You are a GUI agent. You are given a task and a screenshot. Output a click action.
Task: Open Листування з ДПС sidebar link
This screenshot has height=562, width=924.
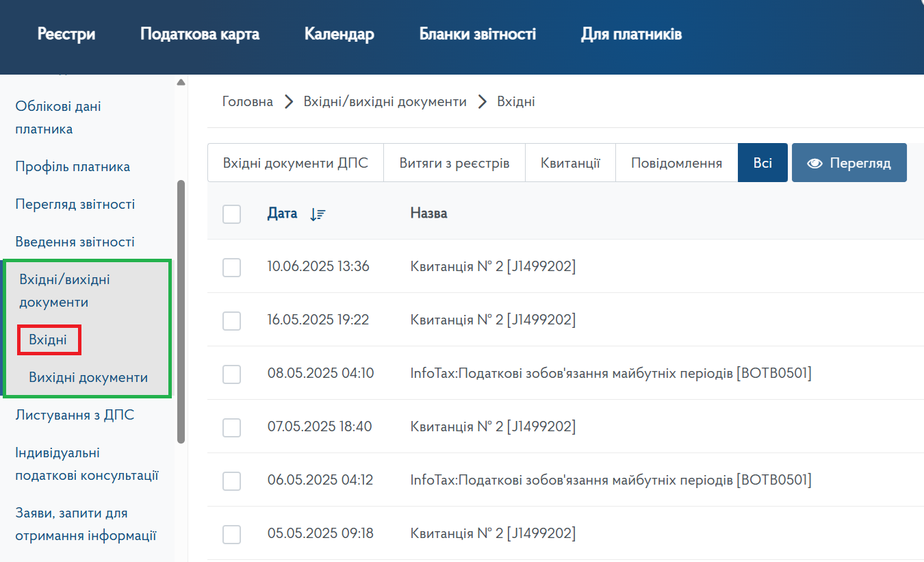point(75,415)
